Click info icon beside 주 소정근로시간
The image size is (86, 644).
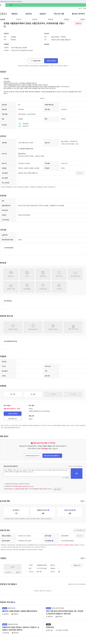(x=28, y=149)
